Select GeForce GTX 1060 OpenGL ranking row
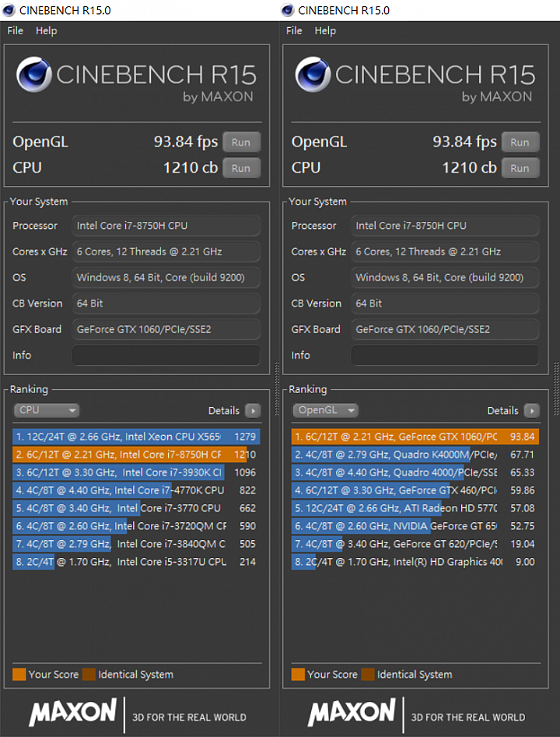560x737 pixels. 415,437
